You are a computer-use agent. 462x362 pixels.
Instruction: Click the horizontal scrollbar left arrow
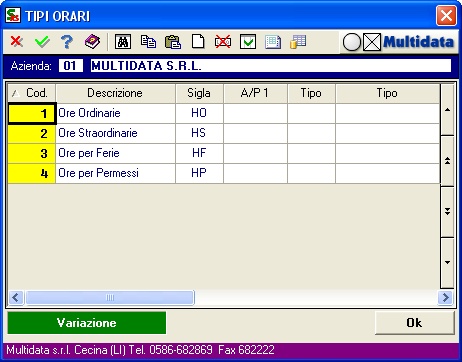(x=16, y=297)
